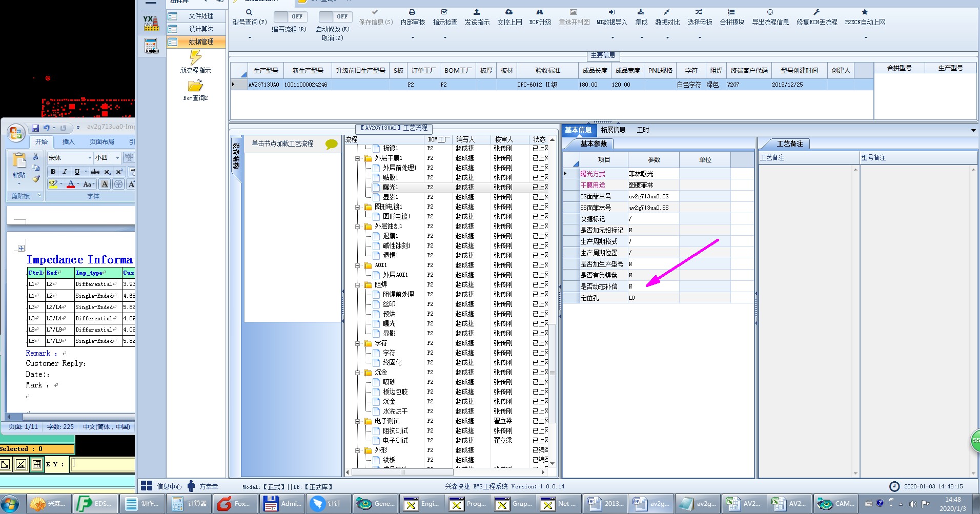The width and height of the screenshot is (980, 514).
Task: Click the Cut scissors icon in Word
Action: [35, 157]
